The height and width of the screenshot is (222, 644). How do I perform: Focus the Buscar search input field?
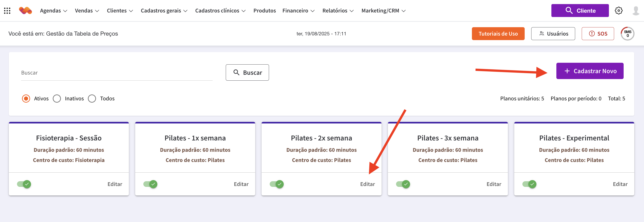click(x=116, y=73)
